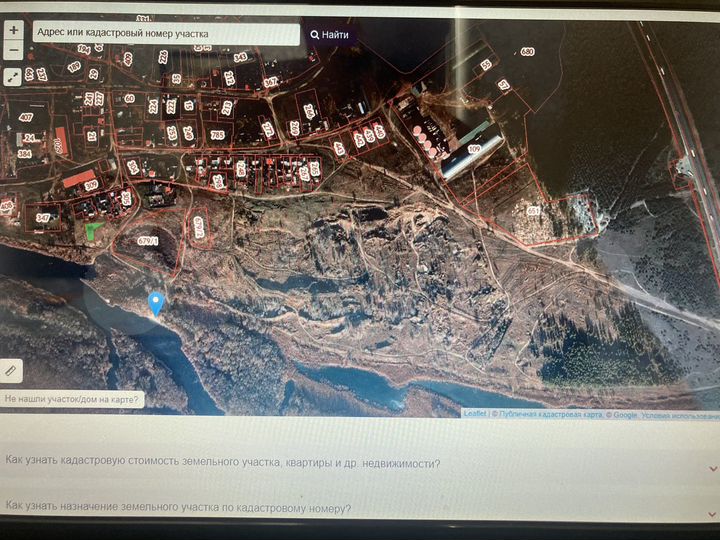Viewport: 720px width, 540px height.
Task: Select parcel 785 on the cadastral map
Action: coord(217,134)
